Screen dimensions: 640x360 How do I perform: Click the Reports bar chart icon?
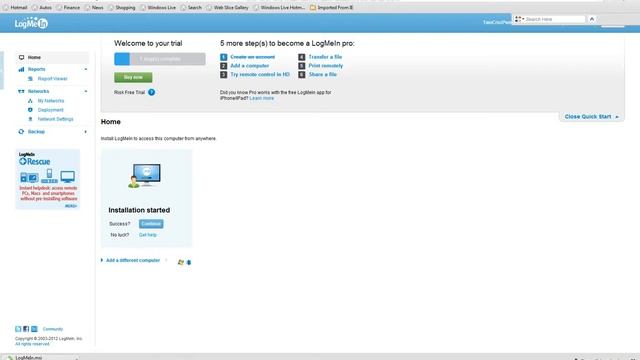click(x=21, y=69)
